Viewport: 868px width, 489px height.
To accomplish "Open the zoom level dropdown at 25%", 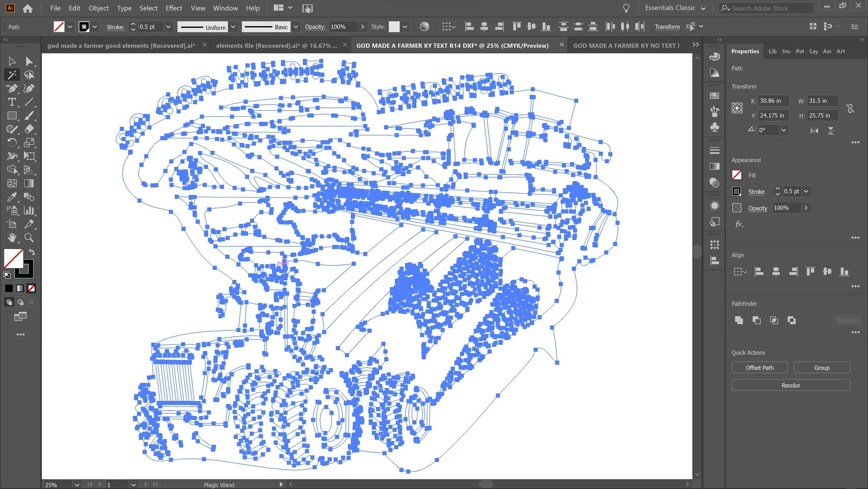I will (77, 484).
